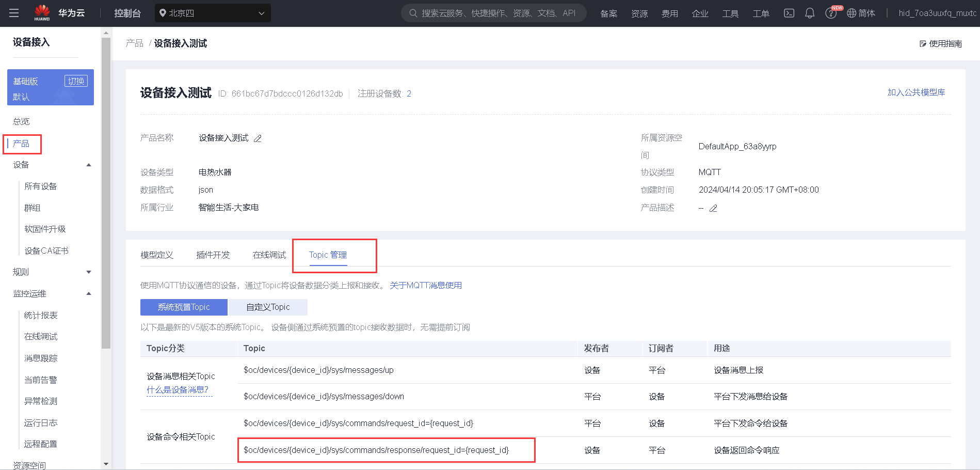Open the 关于MQTT消息使用 link
The height and width of the screenshot is (470, 980).
click(426, 285)
